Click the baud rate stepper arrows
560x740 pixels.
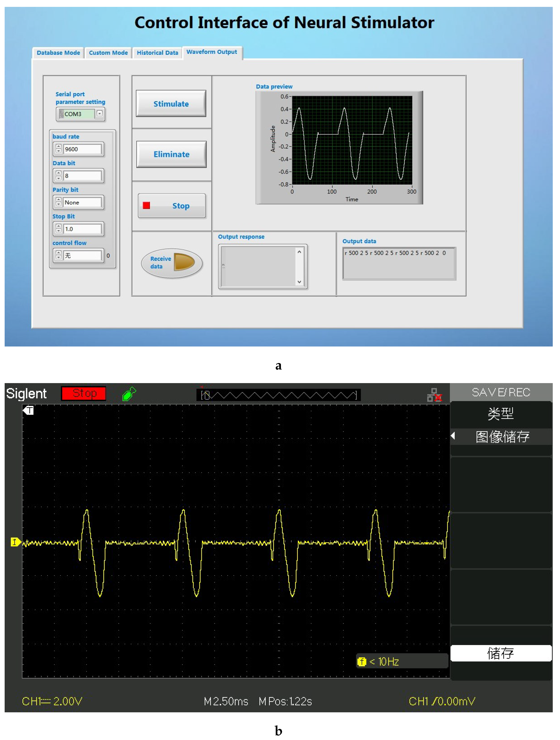point(59,149)
